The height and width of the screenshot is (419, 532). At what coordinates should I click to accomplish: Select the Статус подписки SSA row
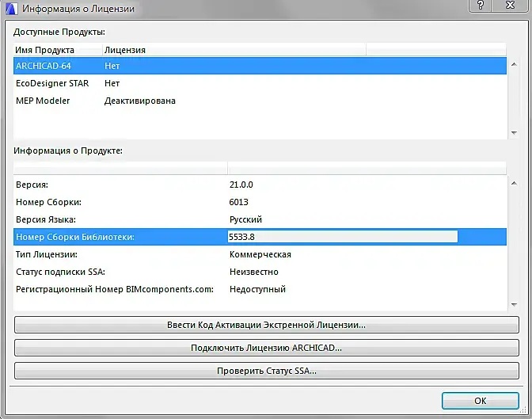pyautogui.click(x=260, y=272)
